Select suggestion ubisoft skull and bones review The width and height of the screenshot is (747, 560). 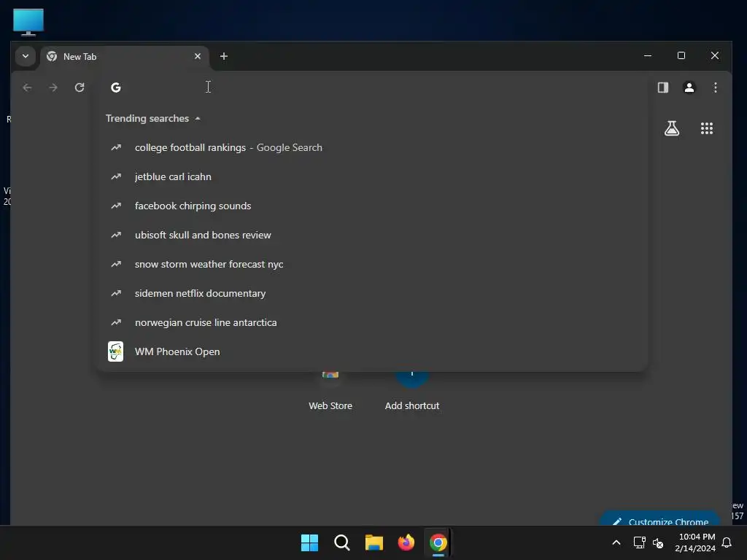click(x=372, y=235)
